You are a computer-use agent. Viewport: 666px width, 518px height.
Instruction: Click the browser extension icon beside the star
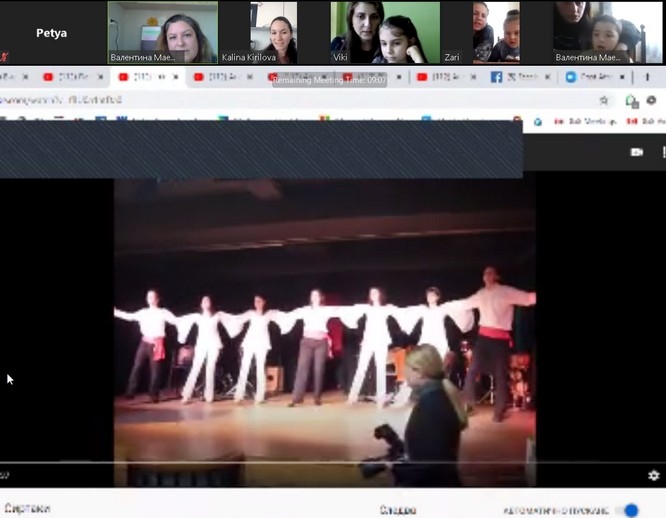point(631,100)
